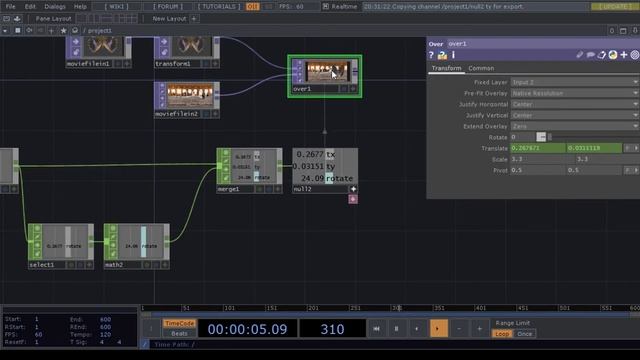Click the copy parameters icon in header
The width and height of the screenshot is (640, 360).
click(x=602, y=55)
